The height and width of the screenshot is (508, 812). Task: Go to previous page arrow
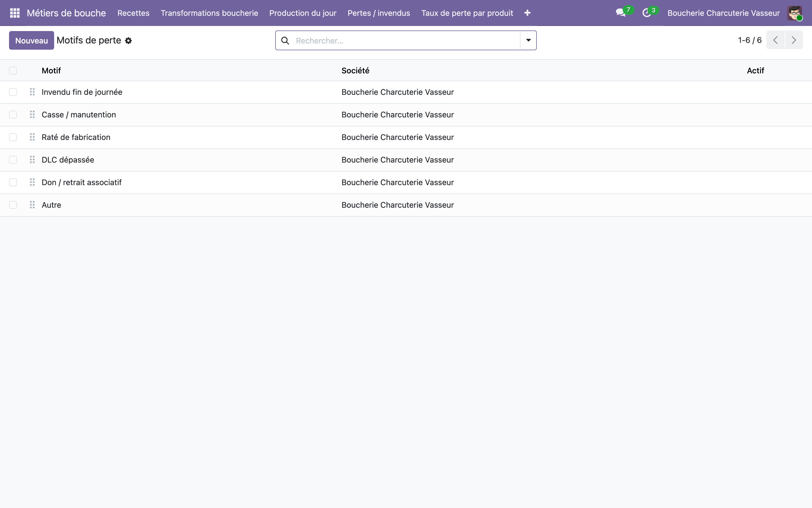(775, 40)
